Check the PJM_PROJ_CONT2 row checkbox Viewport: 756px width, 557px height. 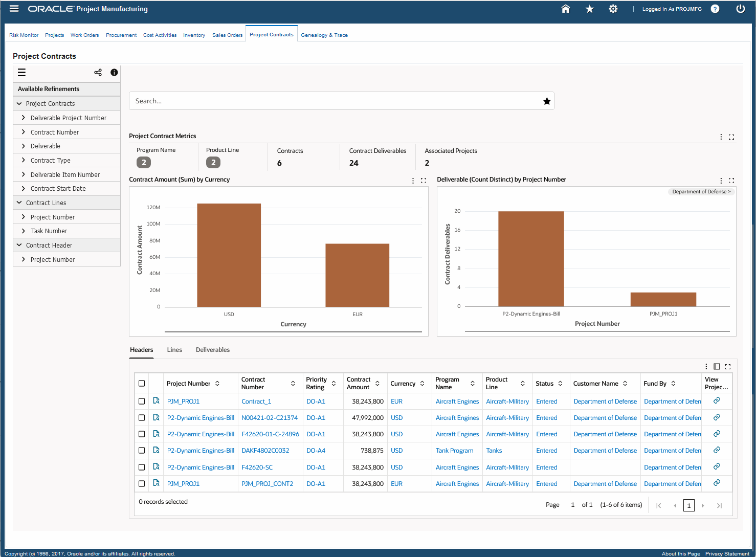[142, 483]
